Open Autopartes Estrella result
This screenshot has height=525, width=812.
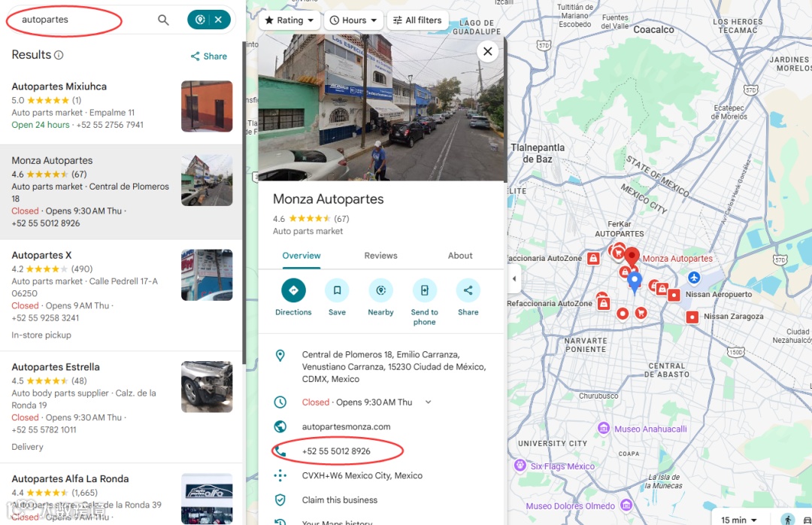56,367
